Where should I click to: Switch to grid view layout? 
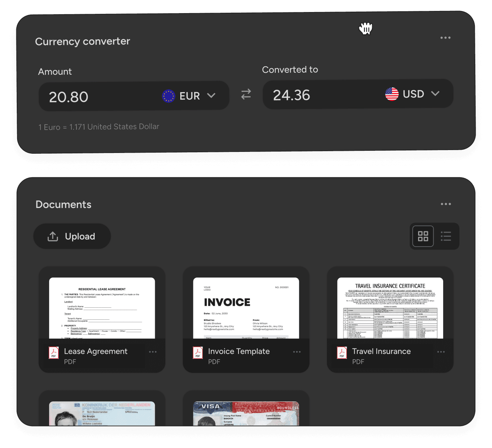pos(423,236)
